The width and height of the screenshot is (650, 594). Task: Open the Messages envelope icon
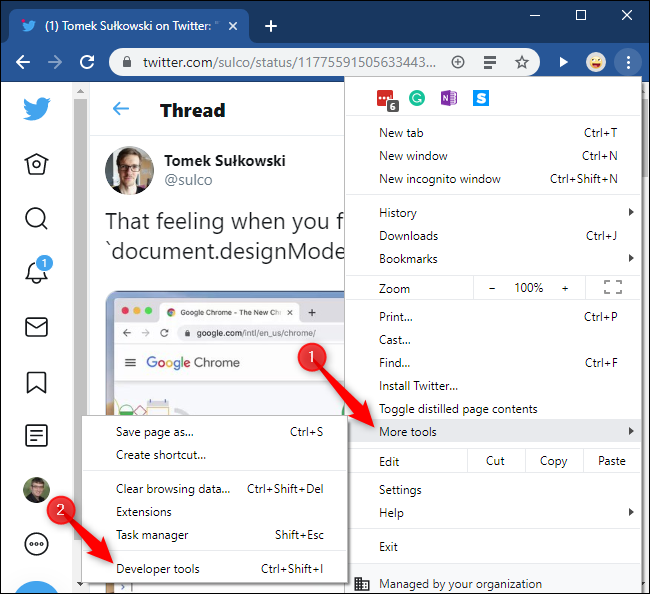click(36, 327)
